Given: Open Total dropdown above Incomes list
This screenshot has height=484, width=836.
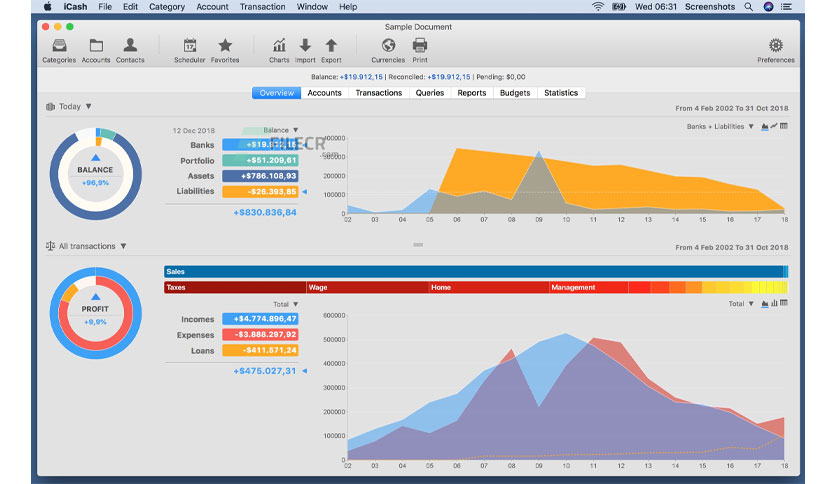Looking at the screenshot, I should (x=295, y=304).
